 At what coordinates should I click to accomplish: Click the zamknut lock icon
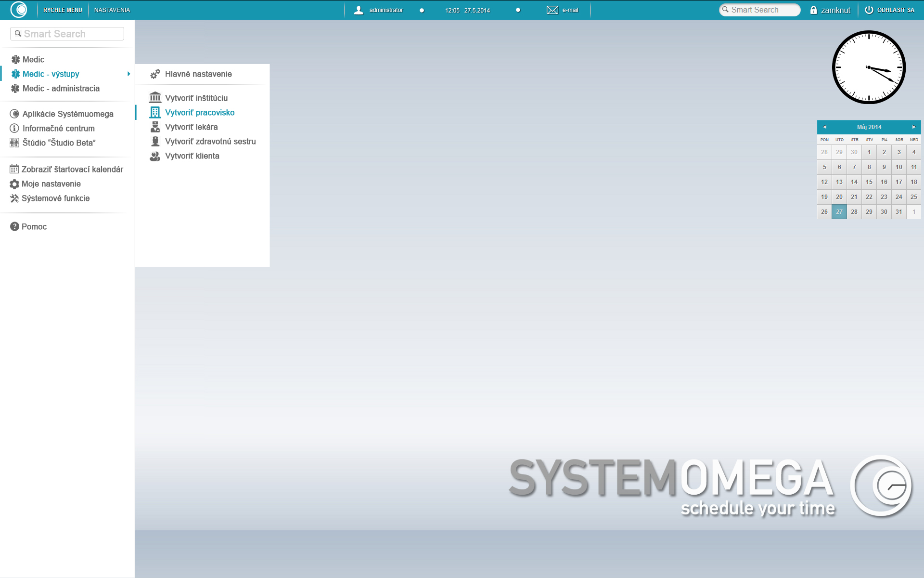coord(813,10)
